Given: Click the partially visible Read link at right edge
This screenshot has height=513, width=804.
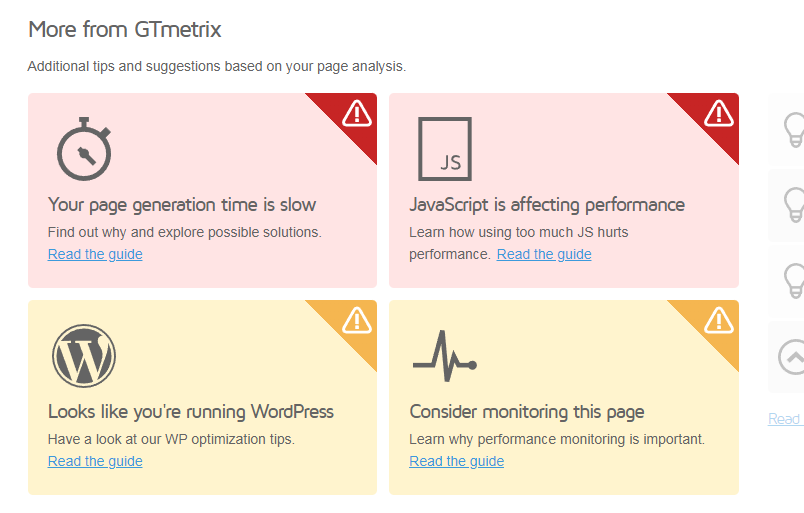Looking at the screenshot, I should [x=786, y=419].
